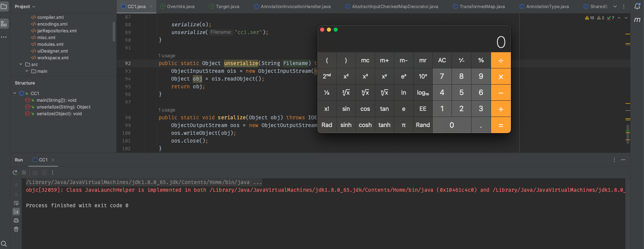Collapse the src folder in project tree
Image resolution: width=644 pixels, height=249 pixels.
pyautogui.click(x=21, y=64)
